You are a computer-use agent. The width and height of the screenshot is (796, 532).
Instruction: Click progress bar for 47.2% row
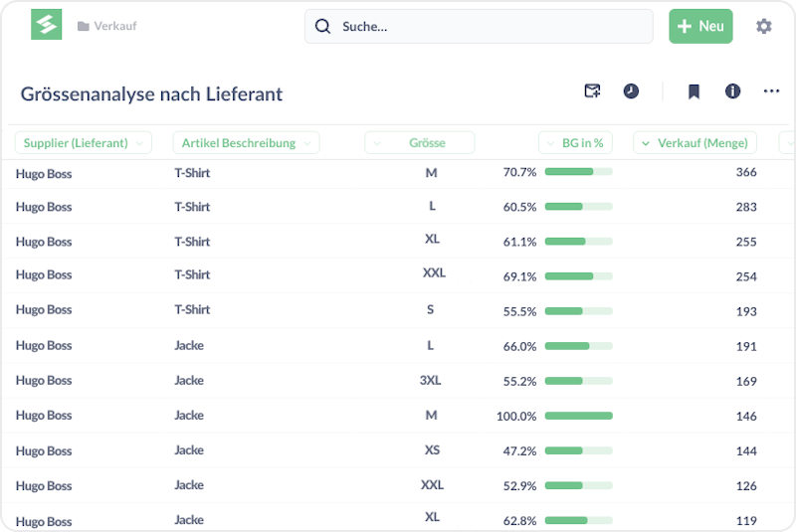pyautogui.click(x=579, y=450)
